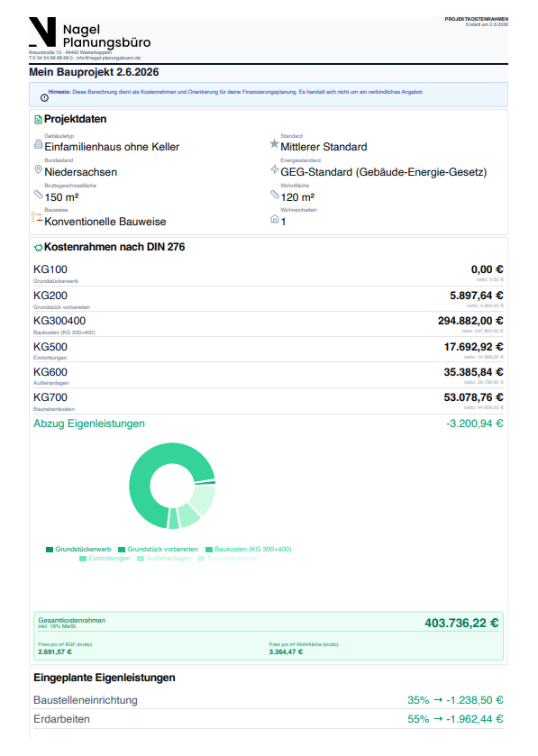Select the Baustelleneinrichtung Eigenleistung row
The width and height of the screenshot is (538, 756).
[268, 700]
